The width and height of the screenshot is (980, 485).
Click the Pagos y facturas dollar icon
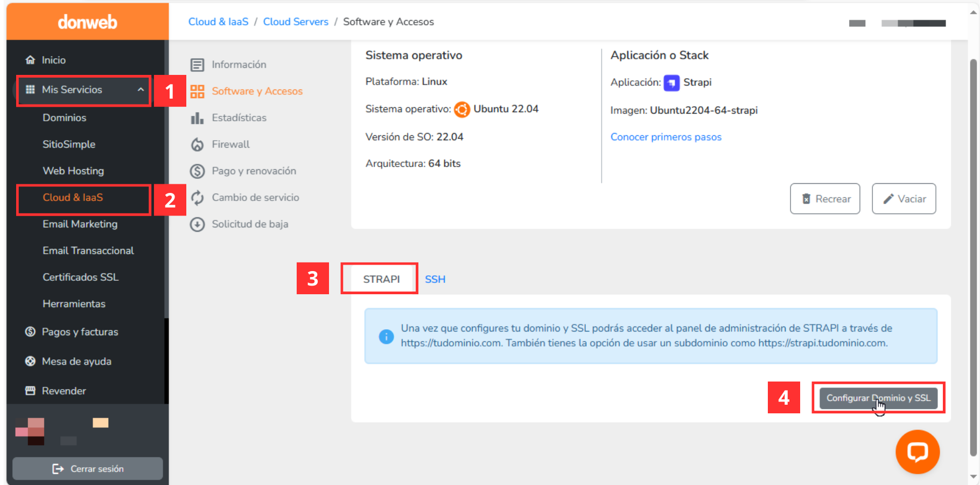31,331
